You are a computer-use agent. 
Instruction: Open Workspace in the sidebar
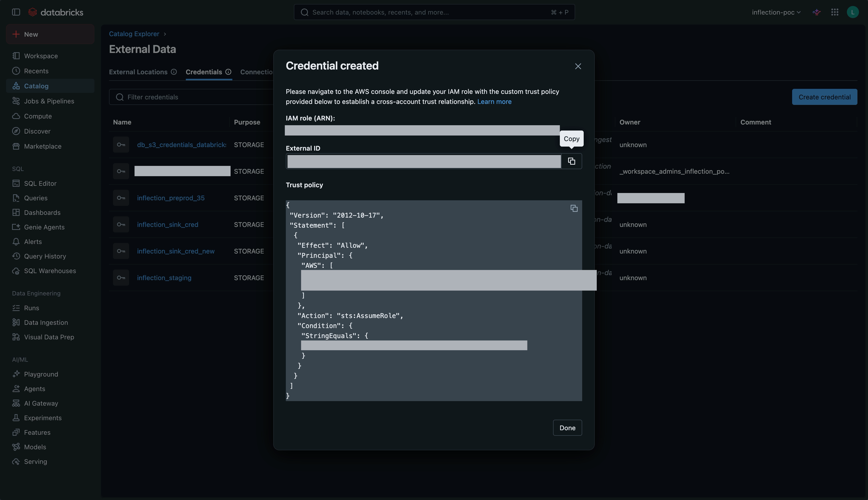[x=50, y=56]
